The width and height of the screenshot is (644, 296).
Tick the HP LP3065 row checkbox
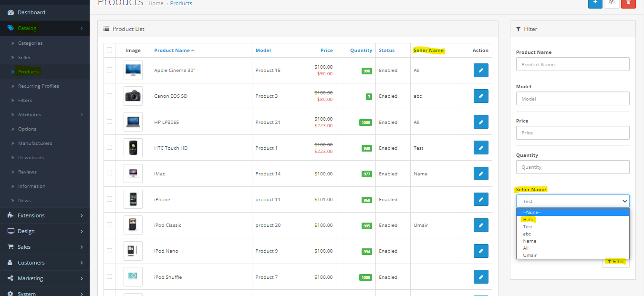click(x=110, y=122)
